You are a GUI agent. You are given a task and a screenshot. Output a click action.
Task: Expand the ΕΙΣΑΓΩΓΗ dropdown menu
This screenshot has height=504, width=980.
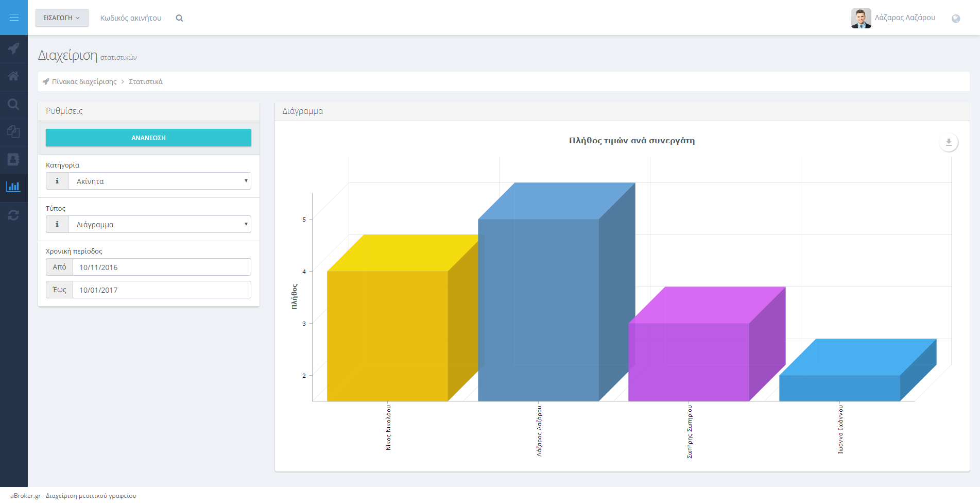click(x=62, y=18)
